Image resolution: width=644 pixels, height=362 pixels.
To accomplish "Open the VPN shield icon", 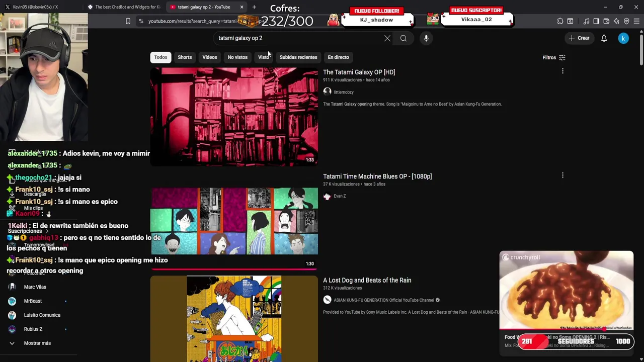I will pos(626,21).
